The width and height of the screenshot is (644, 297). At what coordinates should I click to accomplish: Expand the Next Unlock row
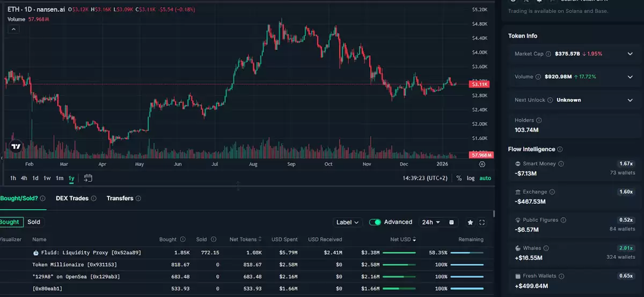[x=630, y=100]
